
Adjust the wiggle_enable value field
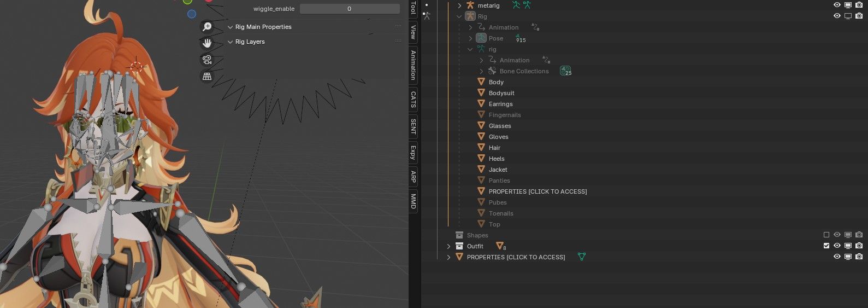pyautogui.click(x=350, y=9)
